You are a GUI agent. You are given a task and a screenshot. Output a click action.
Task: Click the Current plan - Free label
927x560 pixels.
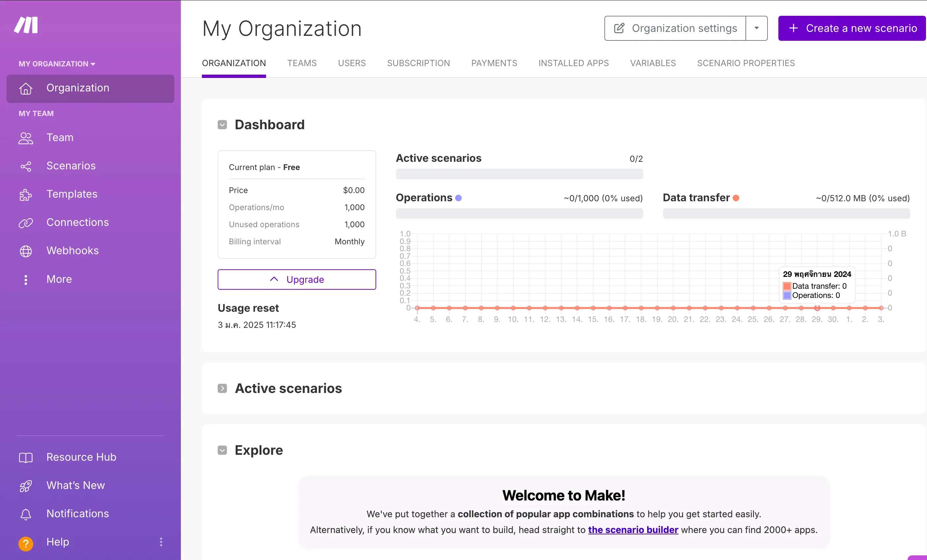pos(264,167)
